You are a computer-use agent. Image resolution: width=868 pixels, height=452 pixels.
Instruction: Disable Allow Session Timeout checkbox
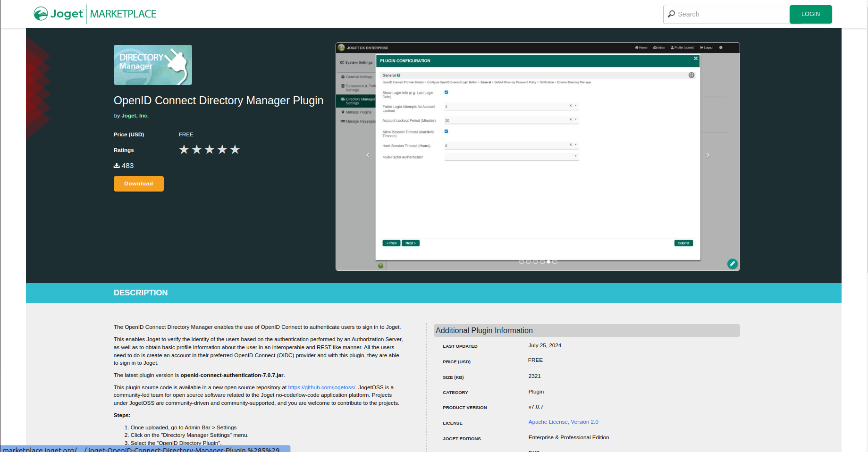(446, 131)
